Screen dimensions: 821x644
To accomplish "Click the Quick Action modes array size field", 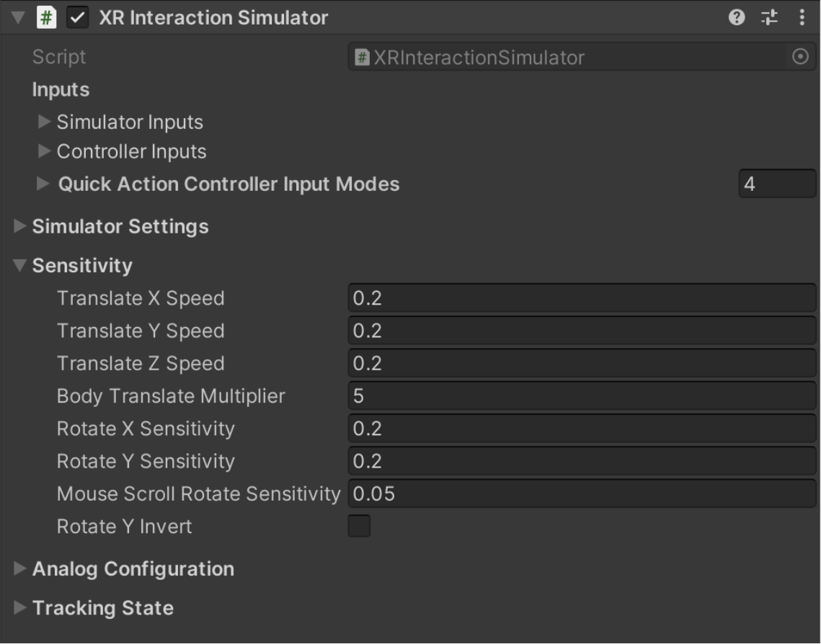I will [777, 184].
